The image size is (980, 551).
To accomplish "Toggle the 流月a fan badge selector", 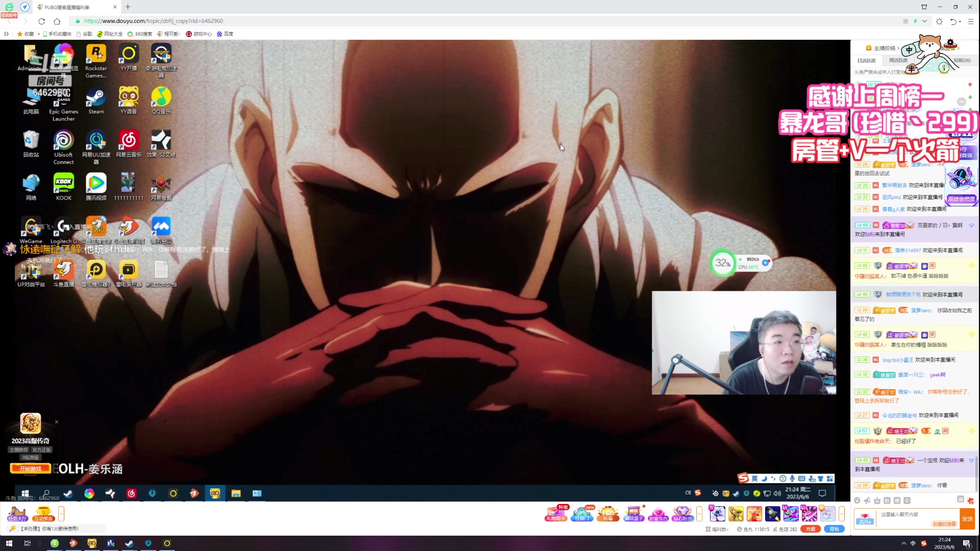I will (x=865, y=519).
